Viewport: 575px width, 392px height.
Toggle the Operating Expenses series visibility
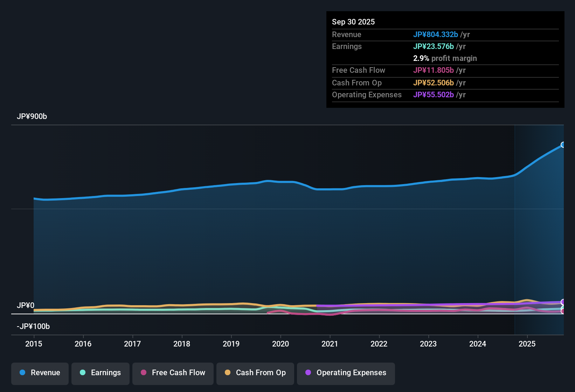click(346, 373)
